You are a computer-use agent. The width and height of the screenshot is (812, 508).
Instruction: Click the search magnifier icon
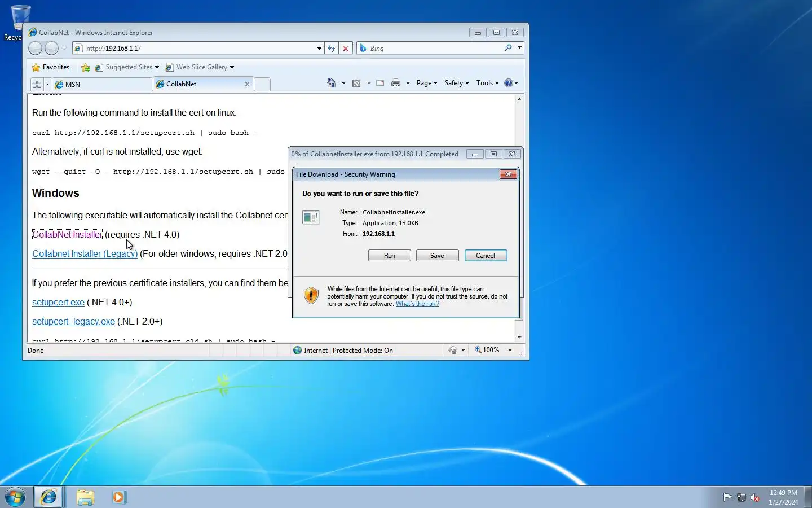coord(508,48)
